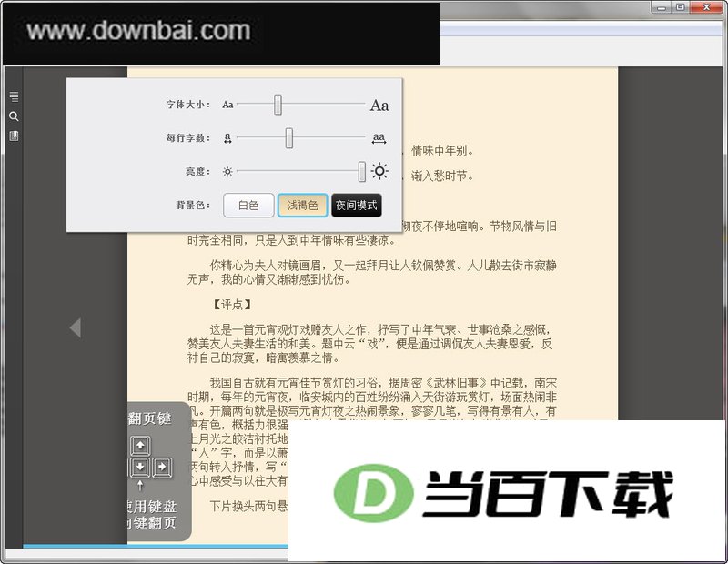Click the 亮度 brightness slider handle
Image resolution: width=728 pixels, height=564 pixels.
click(x=361, y=172)
